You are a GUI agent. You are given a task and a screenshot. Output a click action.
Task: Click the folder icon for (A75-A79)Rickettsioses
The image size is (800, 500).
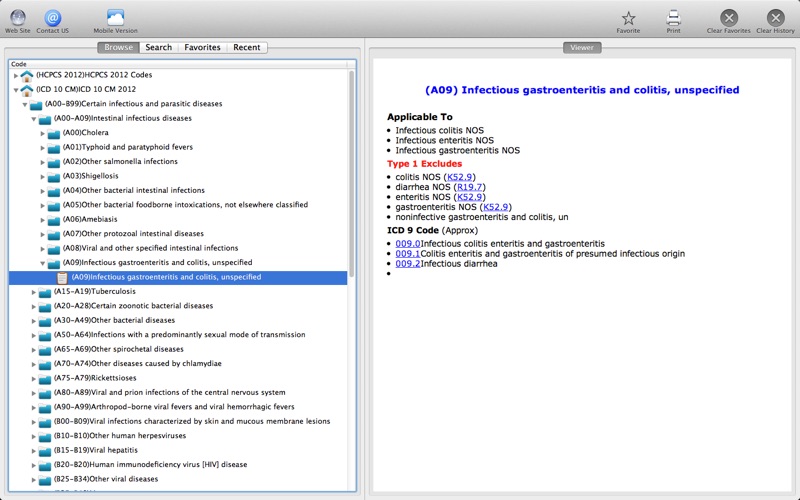tap(45, 379)
